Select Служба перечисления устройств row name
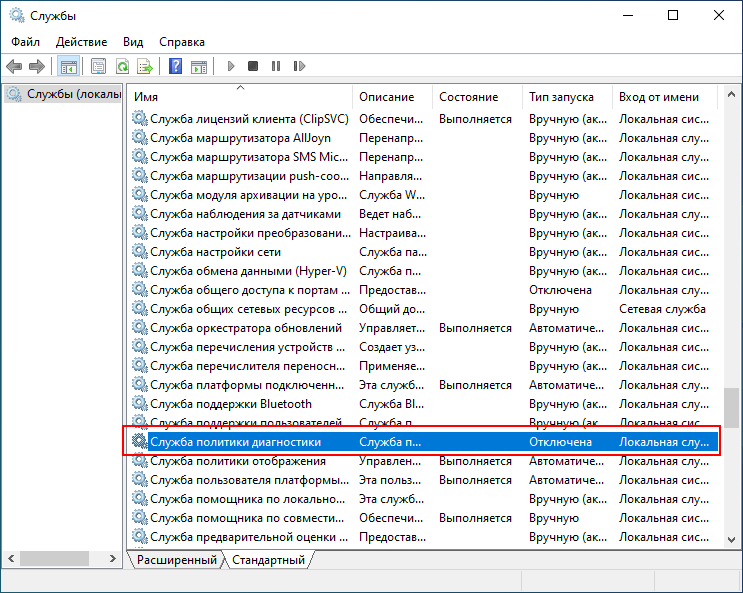 (x=247, y=347)
